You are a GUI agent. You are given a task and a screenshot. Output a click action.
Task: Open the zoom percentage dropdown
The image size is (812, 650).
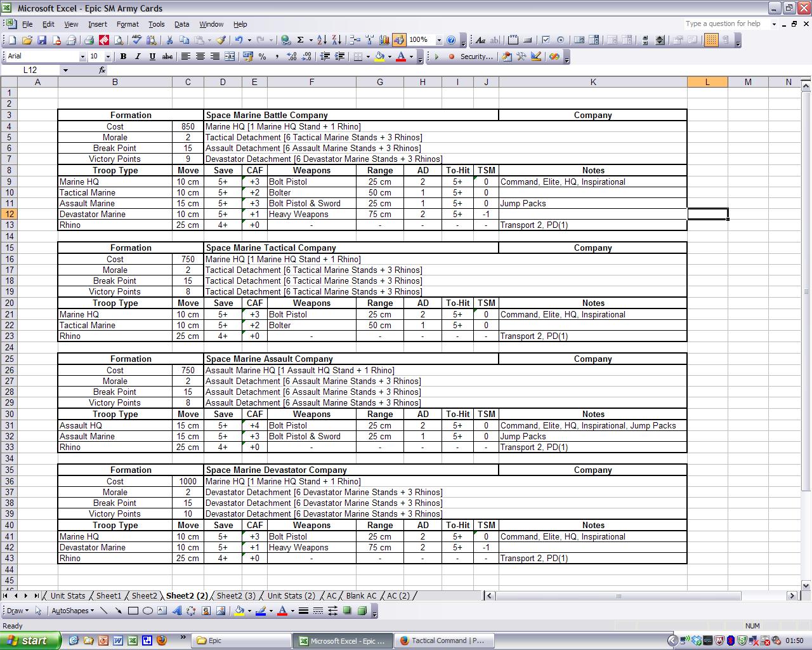pyautogui.click(x=439, y=40)
